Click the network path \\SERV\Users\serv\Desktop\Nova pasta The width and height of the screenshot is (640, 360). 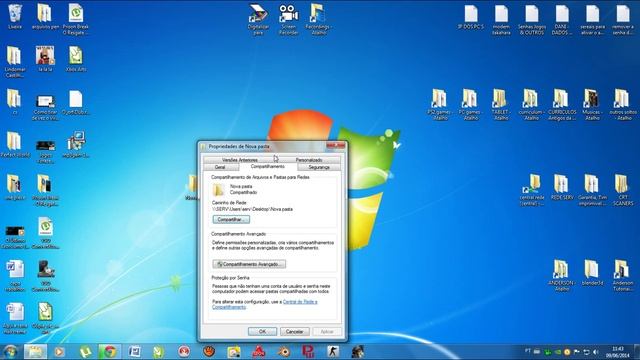tap(253, 209)
